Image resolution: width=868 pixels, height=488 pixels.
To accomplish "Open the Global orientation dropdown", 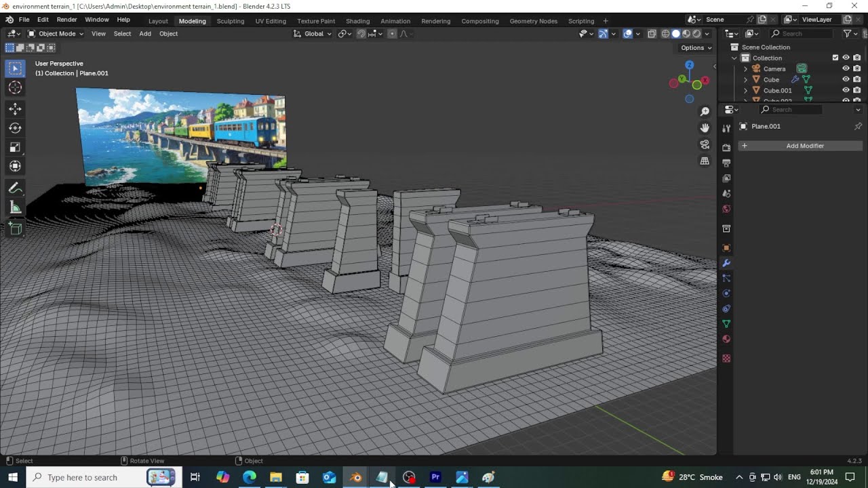I will (313, 34).
